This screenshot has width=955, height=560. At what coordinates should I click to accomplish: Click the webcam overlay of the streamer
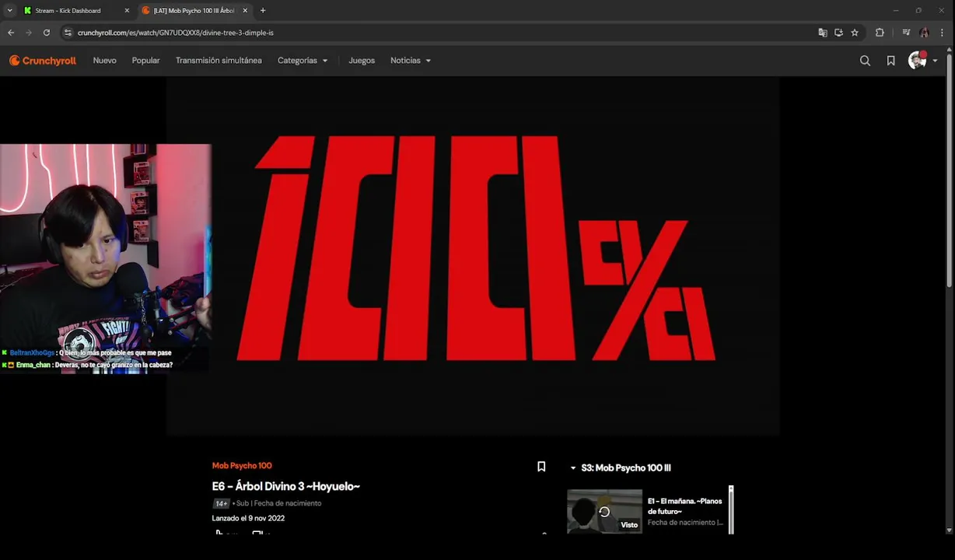[x=106, y=258]
